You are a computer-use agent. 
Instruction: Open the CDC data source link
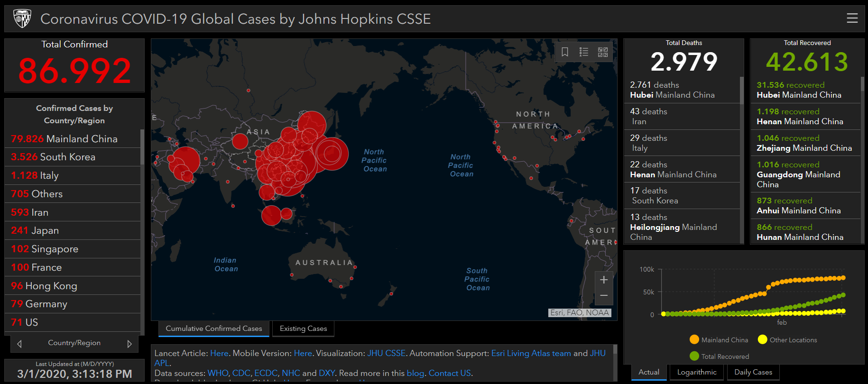(241, 373)
